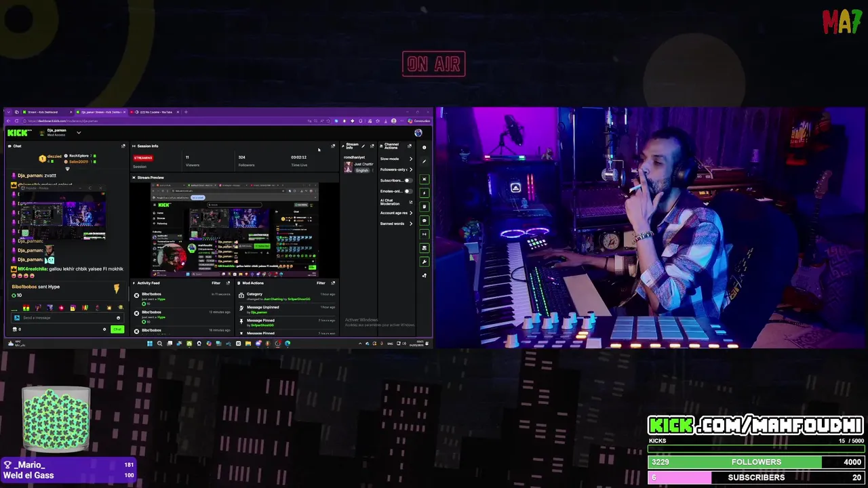The width and height of the screenshot is (868, 488).
Task: Toggle Subscribers-only chat switch
Action: 408,180
